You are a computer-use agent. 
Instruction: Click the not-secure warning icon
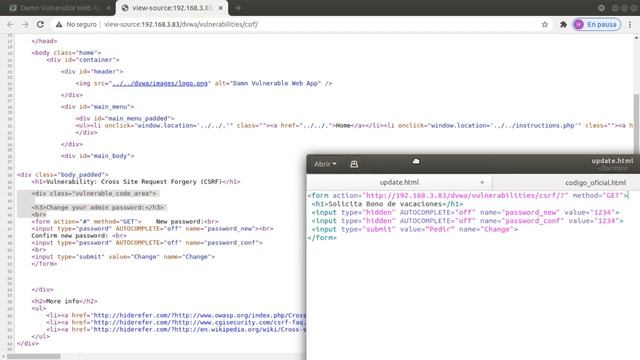[59, 24]
